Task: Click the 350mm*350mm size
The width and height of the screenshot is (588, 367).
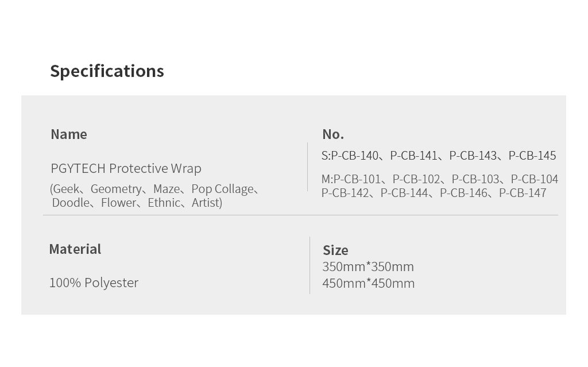Action: [368, 266]
